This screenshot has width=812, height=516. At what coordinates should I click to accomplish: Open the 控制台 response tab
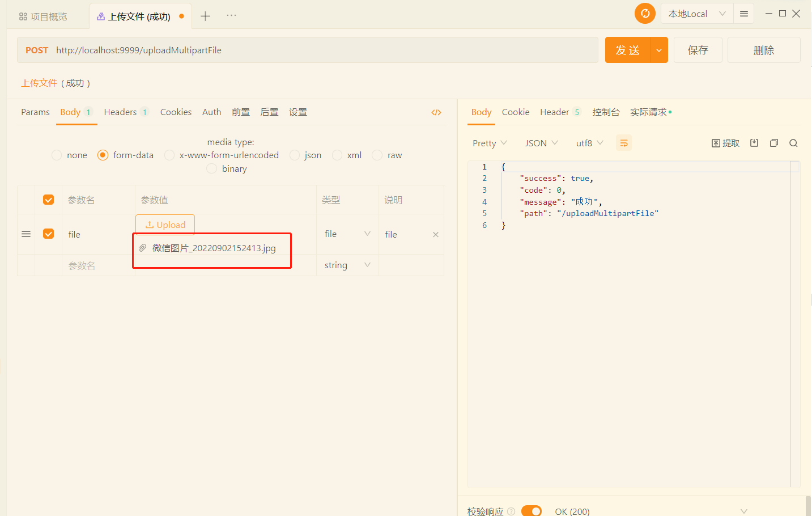[606, 112]
